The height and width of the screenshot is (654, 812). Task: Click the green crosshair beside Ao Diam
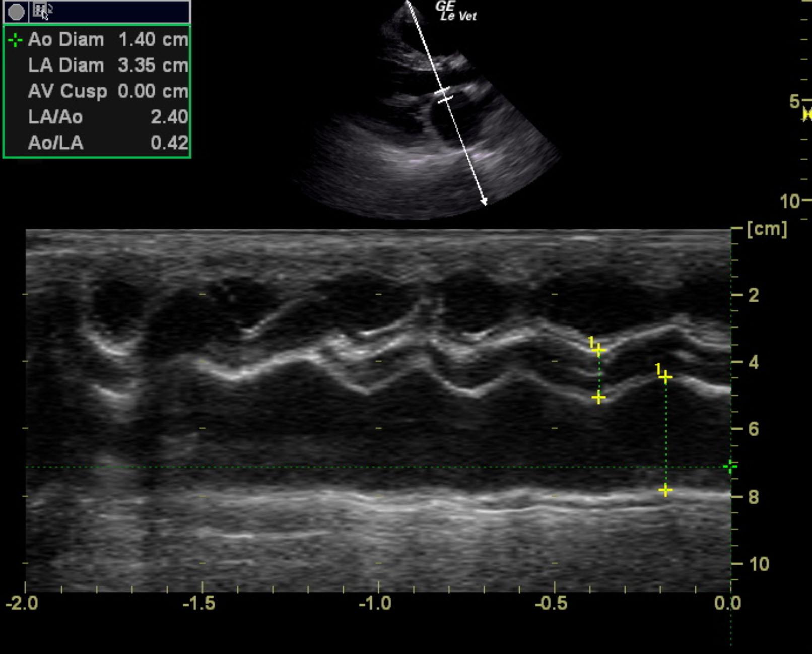15,40
